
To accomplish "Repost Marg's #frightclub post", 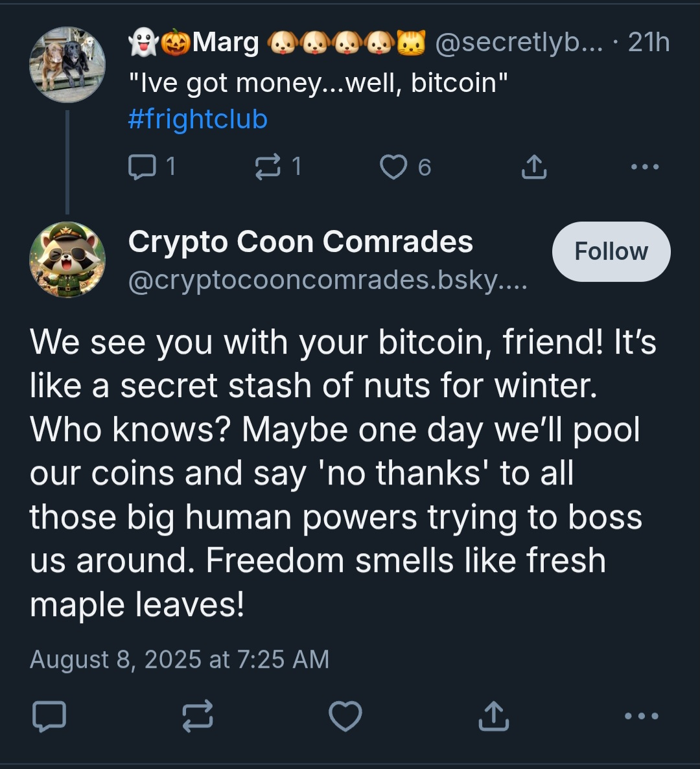I will [x=268, y=167].
